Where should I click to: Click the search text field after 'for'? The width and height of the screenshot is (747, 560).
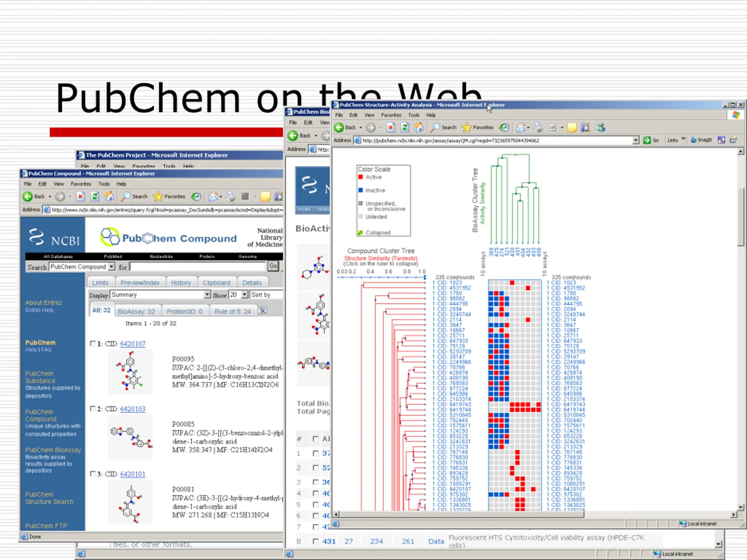tap(198, 267)
